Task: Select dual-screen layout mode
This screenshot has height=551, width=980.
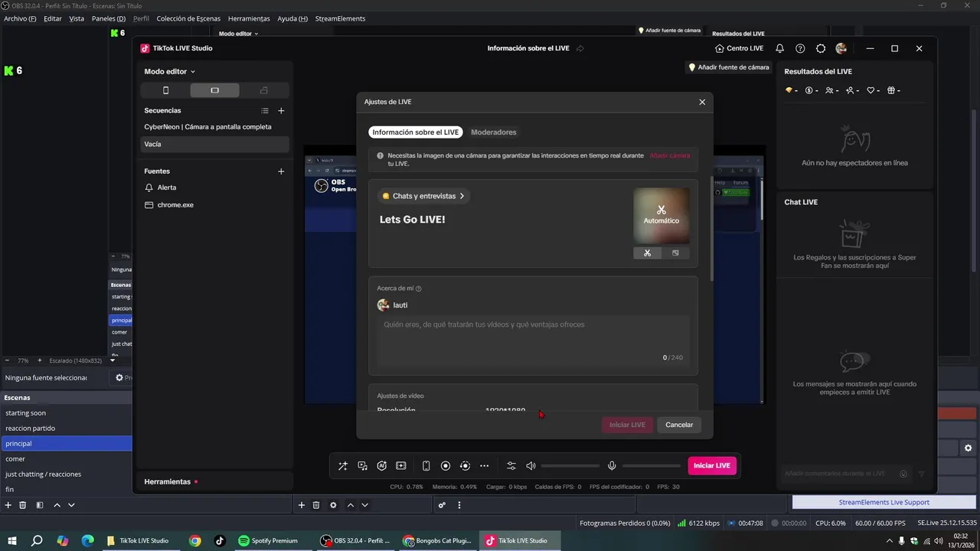Action: (x=264, y=90)
